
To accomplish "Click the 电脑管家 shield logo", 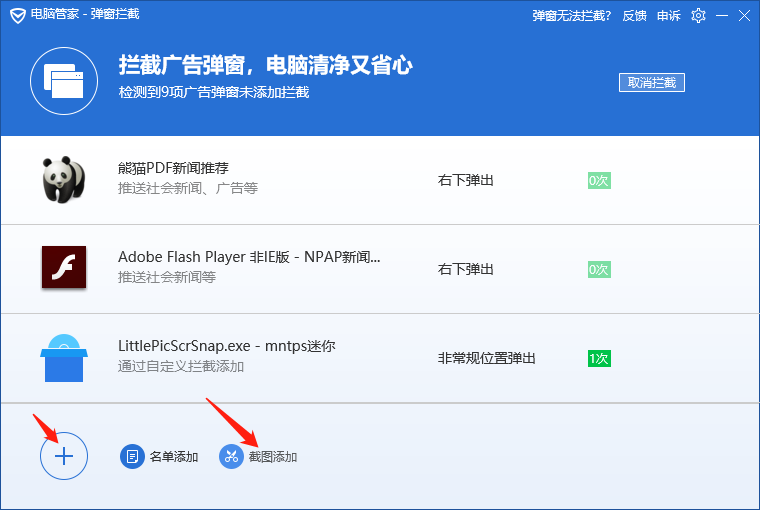I will (x=17, y=15).
